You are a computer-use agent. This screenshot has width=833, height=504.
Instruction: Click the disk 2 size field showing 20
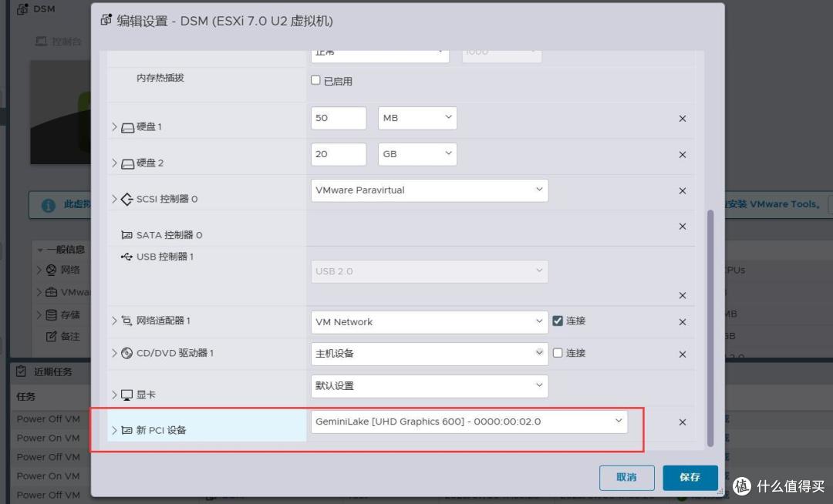339,154
